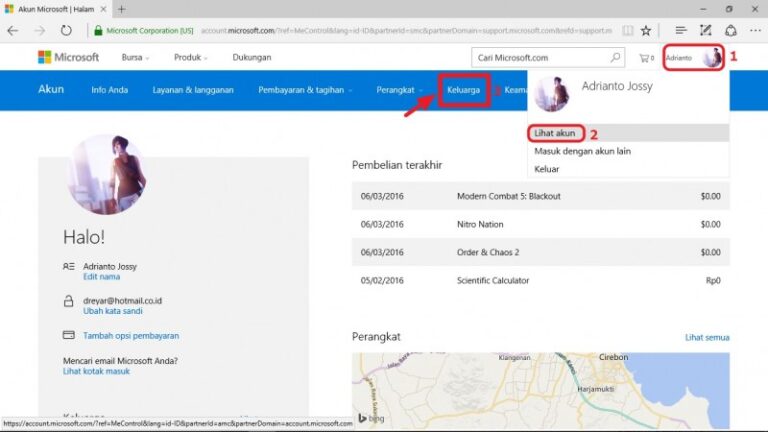Click the browser address bar URL
The image size is (768, 432).
click(407, 31)
